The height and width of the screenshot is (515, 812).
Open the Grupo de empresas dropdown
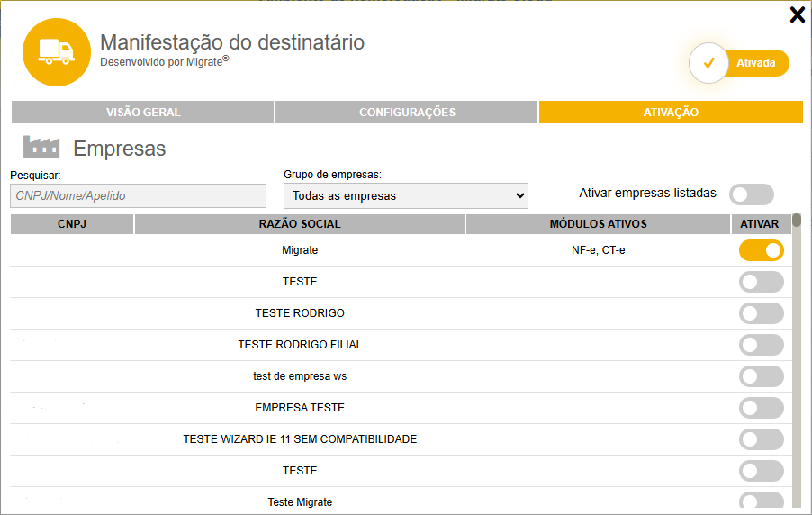pos(405,195)
